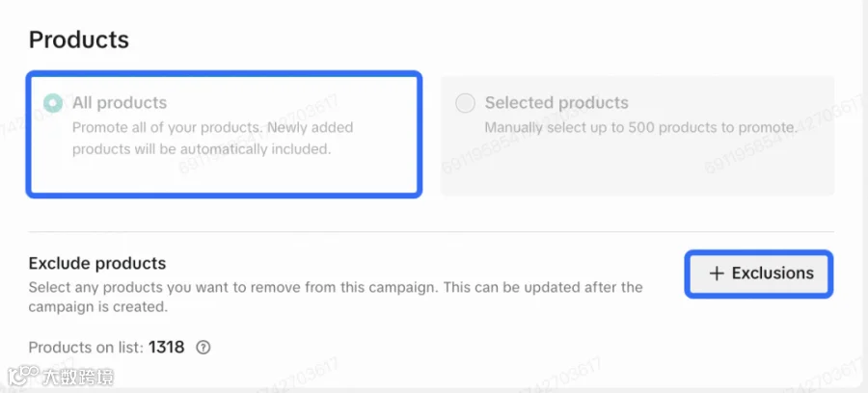Click the "Exclude products" heading
This screenshot has height=393, width=868.
pos(97,263)
